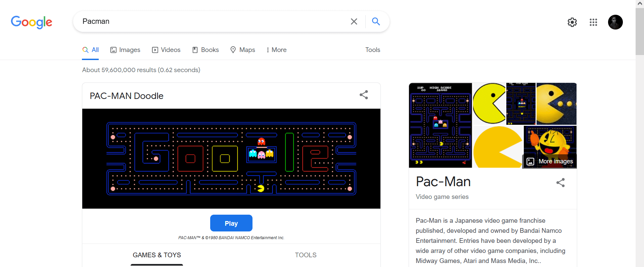Switch to the Images tab
This screenshot has height=267, width=644.
click(125, 50)
